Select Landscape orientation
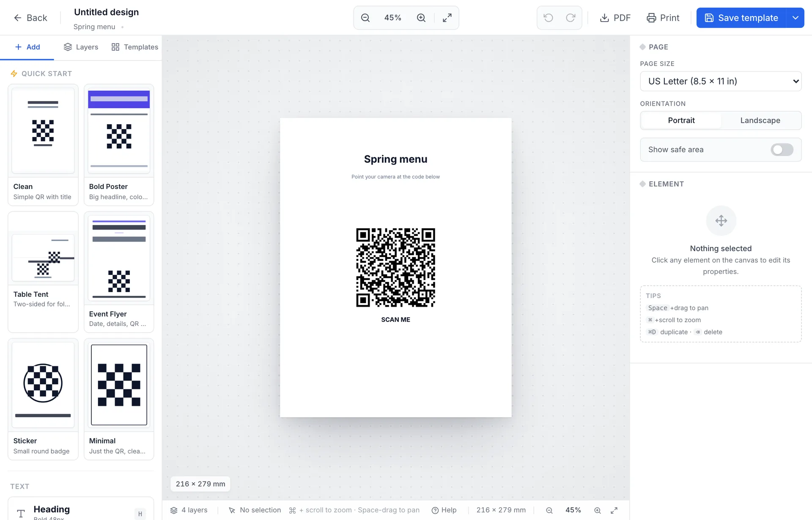812x520 pixels. click(x=760, y=120)
